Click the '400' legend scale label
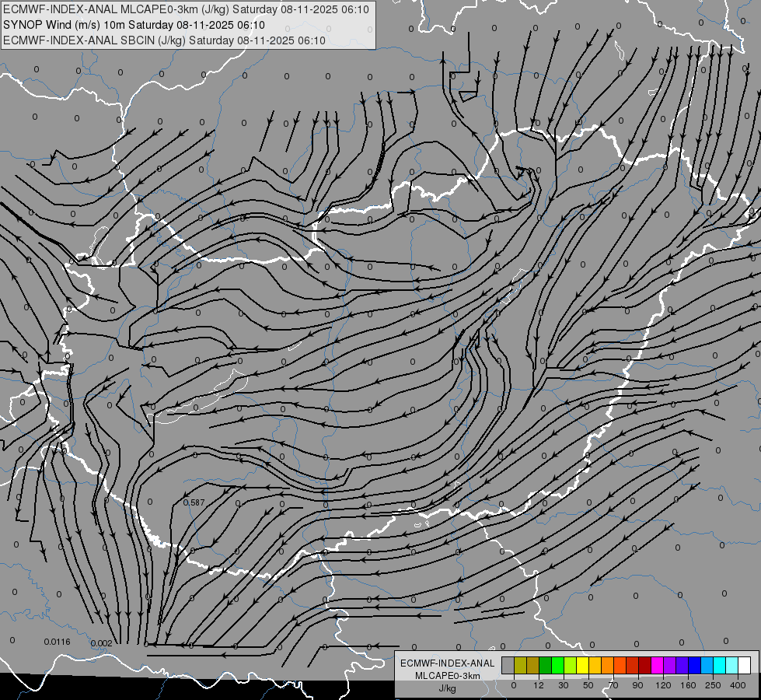761x700 pixels. (738, 685)
